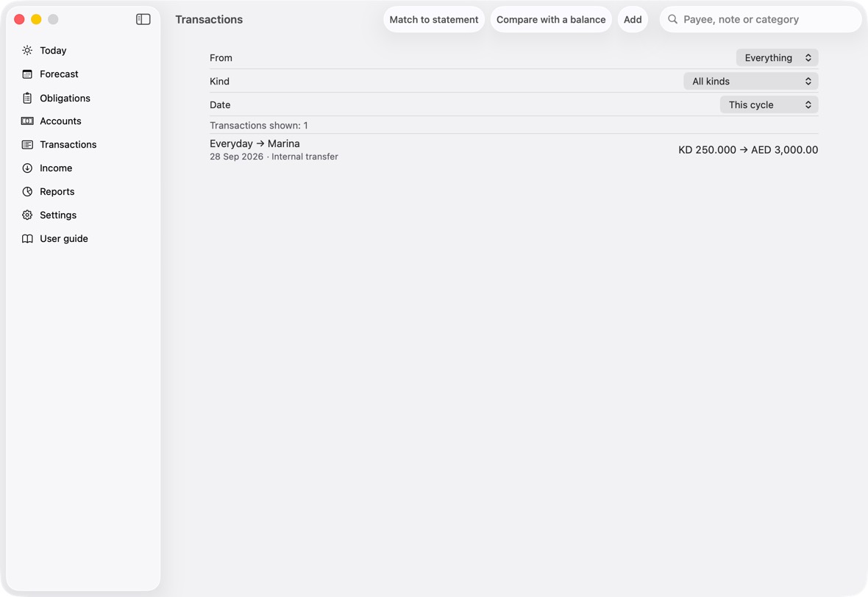Open the Settings label in sidebar
868x597 pixels.
coord(58,215)
